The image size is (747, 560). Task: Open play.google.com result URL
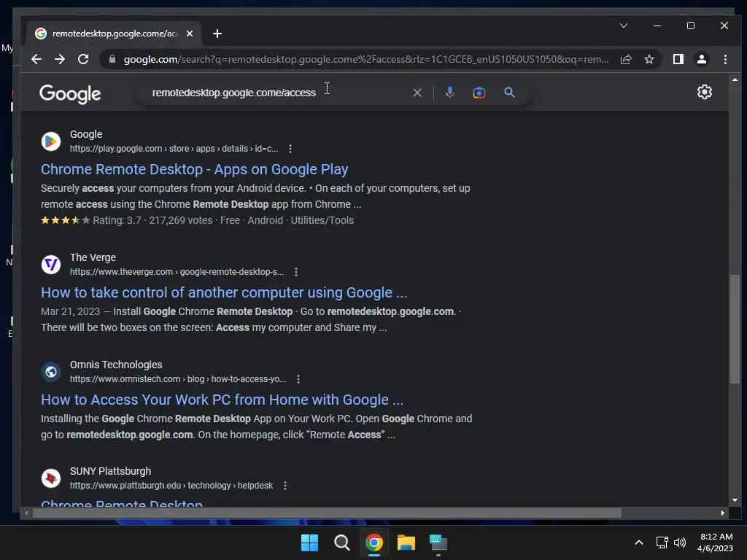[x=174, y=149]
